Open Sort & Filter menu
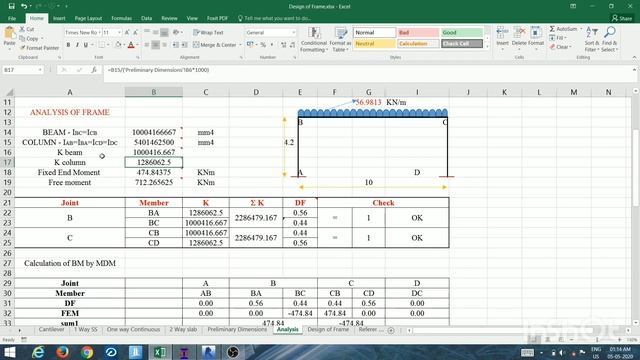 (592, 39)
